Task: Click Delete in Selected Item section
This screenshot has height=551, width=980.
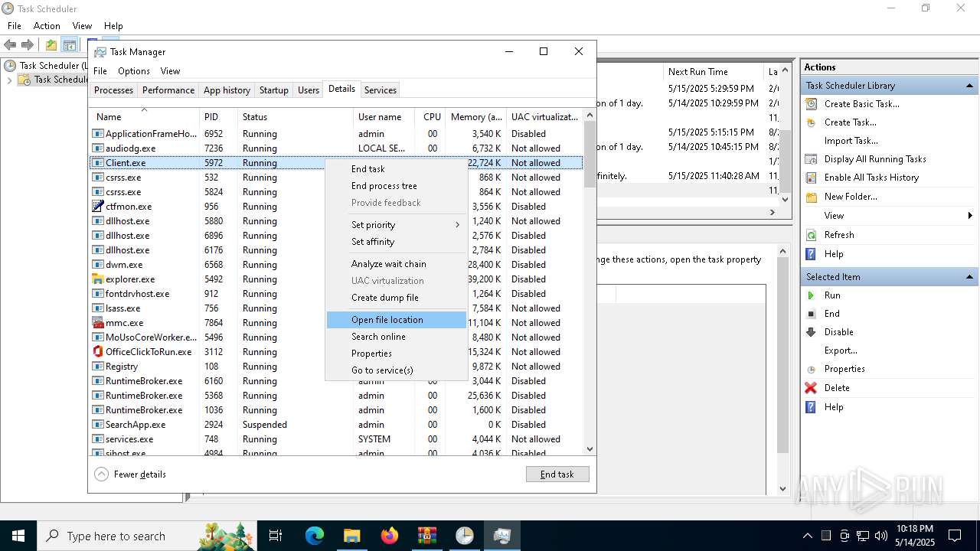Action: 837,388
